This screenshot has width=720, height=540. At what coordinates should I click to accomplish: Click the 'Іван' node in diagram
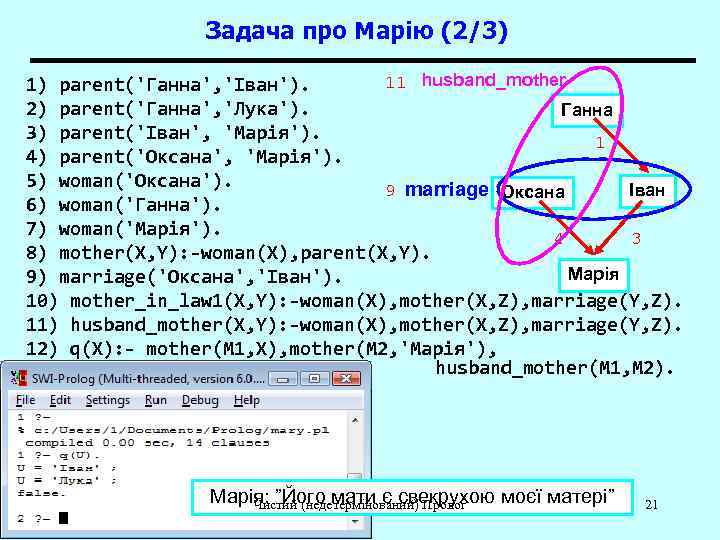(647, 190)
